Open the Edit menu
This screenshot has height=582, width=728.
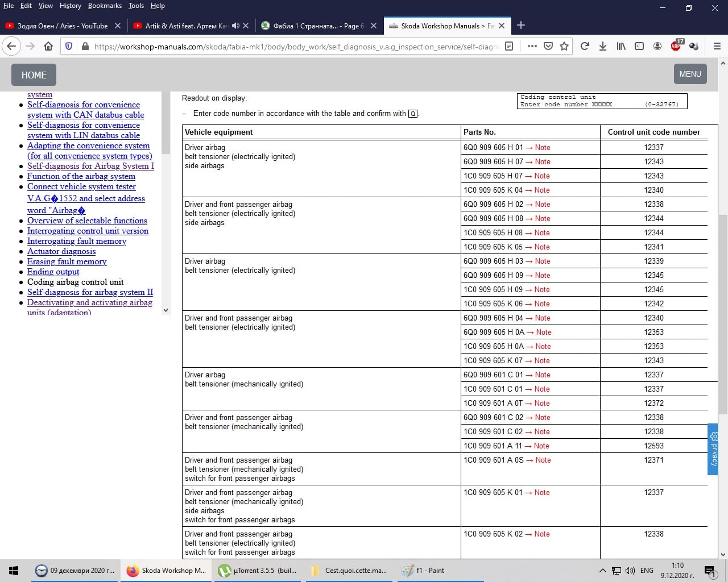tap(26, 6)
